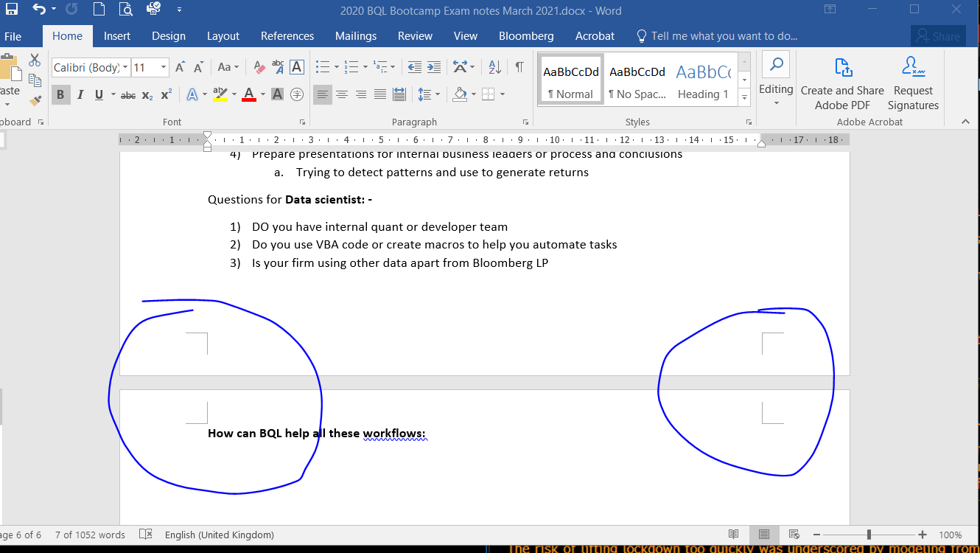Toggle Strikethrough formatting

[x=128, y=94]
